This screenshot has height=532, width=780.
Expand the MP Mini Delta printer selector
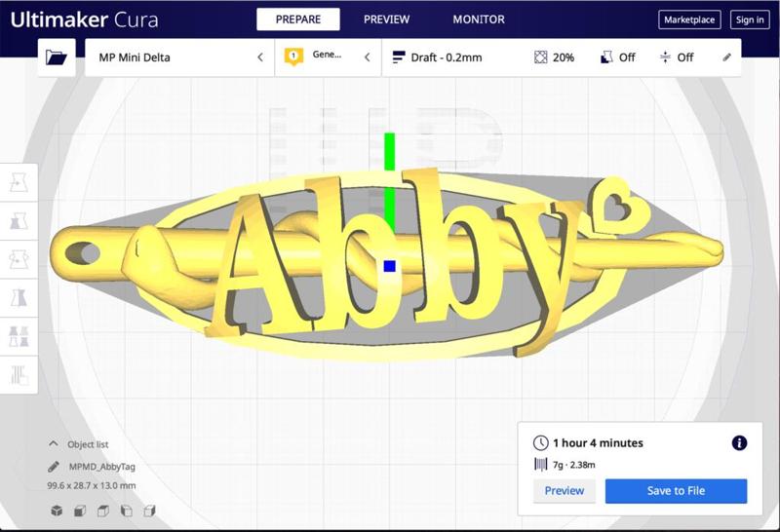(x=179, y=57)
